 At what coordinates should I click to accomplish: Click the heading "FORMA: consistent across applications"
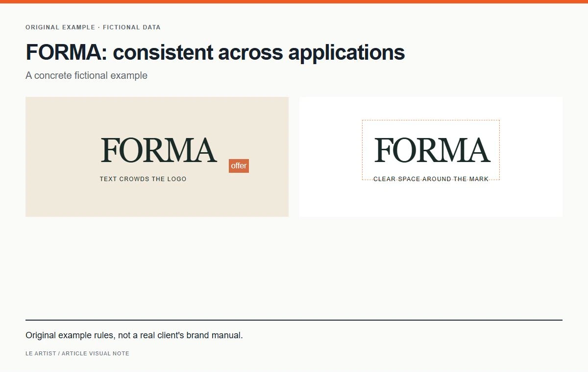point(215,52)
